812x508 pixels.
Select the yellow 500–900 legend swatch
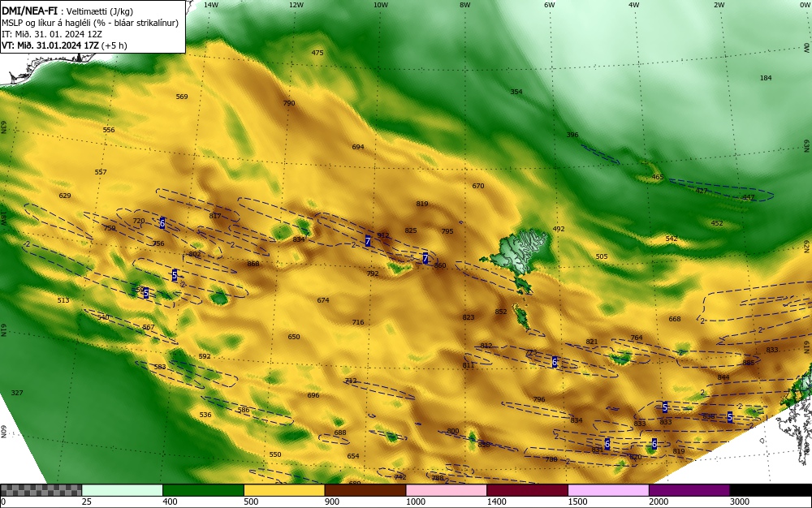(x=284, y=490)
